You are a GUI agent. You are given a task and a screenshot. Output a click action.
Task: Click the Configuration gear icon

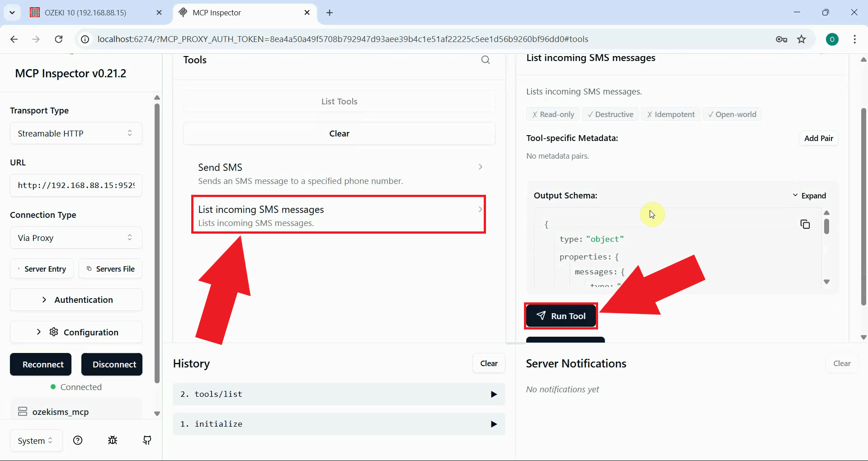[53, 332]
